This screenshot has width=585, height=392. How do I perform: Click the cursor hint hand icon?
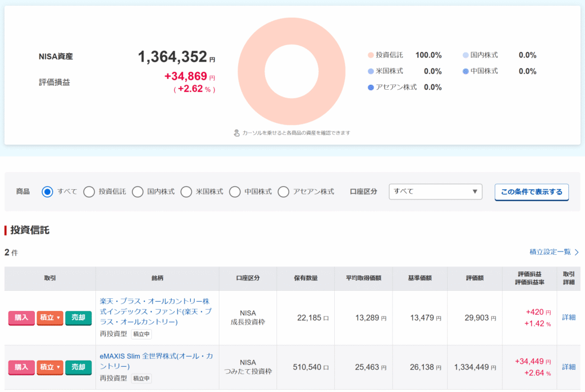pos(237,133)
